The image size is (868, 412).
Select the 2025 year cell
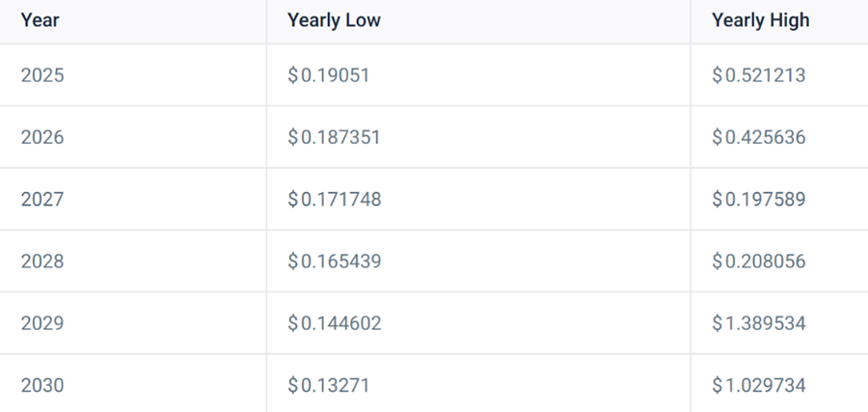42,74
